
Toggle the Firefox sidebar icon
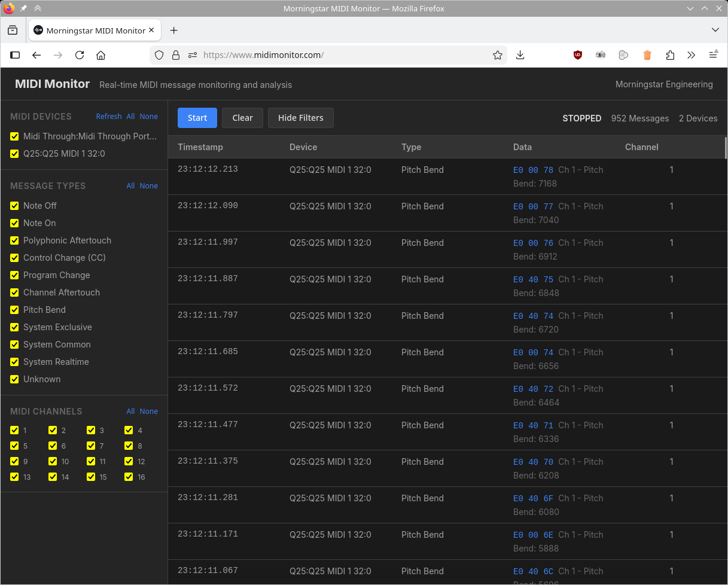(15, 55)
